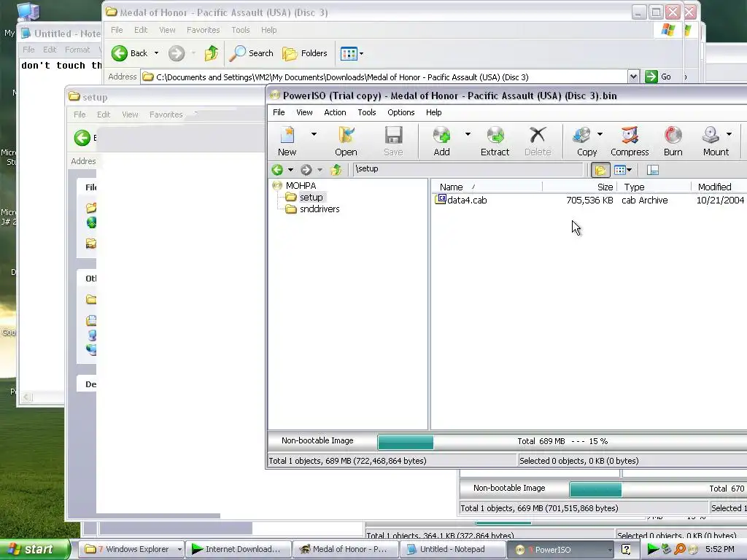Sort by the Size column header
This screenshot has width=747, height=560.
point(579,187)
